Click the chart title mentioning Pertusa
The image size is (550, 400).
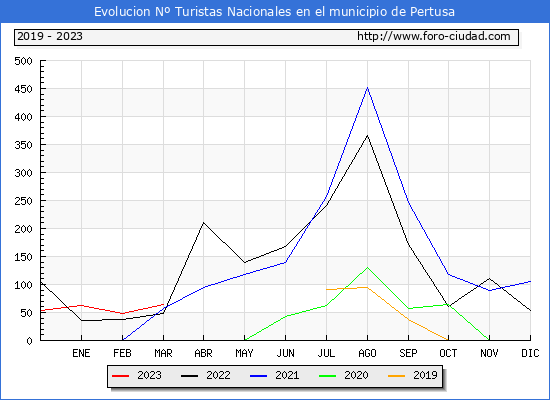[274, 12]
